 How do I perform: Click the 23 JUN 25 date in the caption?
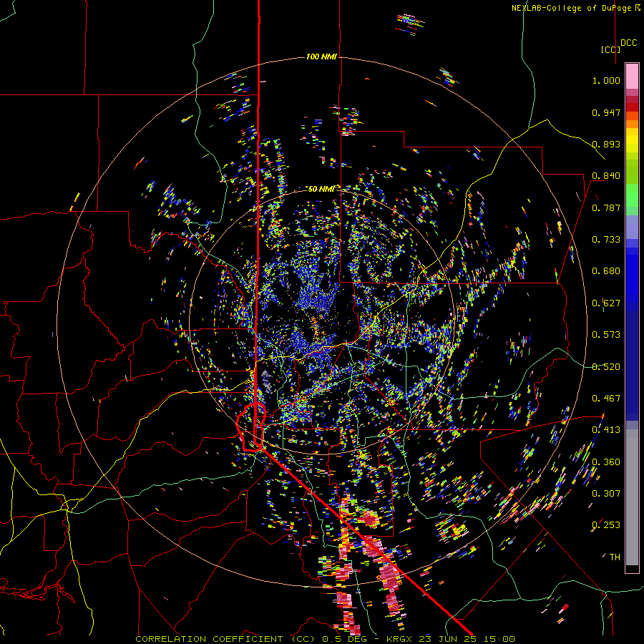[x=447, y=639]
